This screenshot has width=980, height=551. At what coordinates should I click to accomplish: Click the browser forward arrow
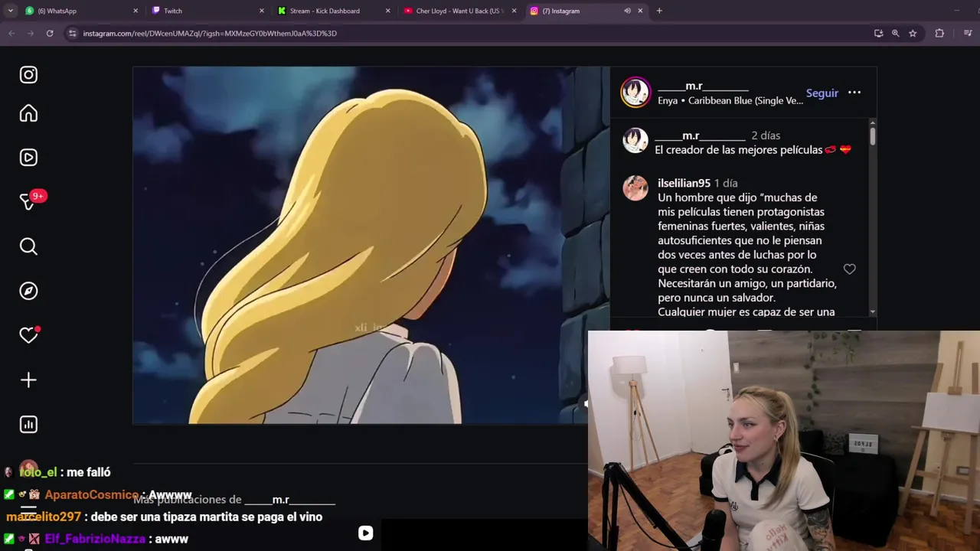click(31, 33)
